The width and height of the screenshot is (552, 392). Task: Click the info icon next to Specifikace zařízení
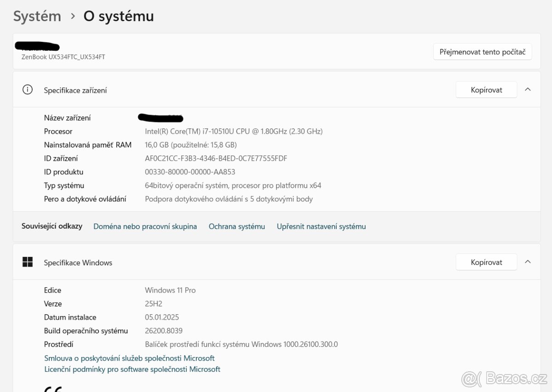[27, 89]
